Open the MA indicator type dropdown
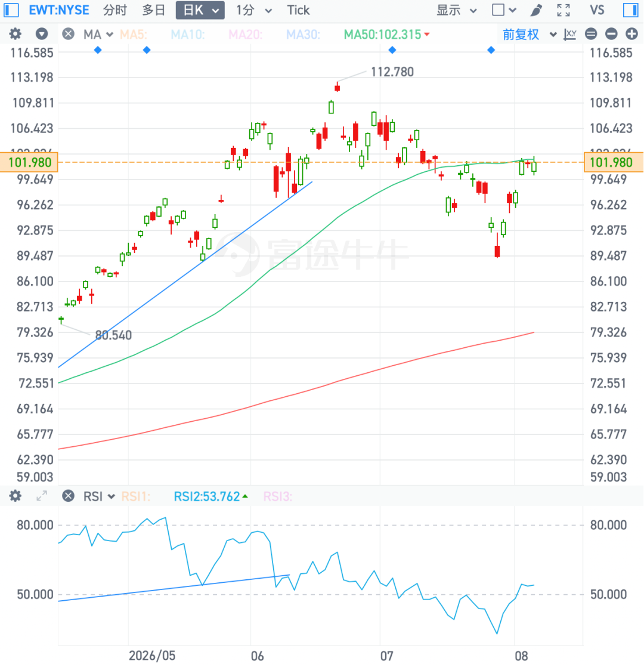The width and height of the screenshot is (644, 667). (98, 34)
